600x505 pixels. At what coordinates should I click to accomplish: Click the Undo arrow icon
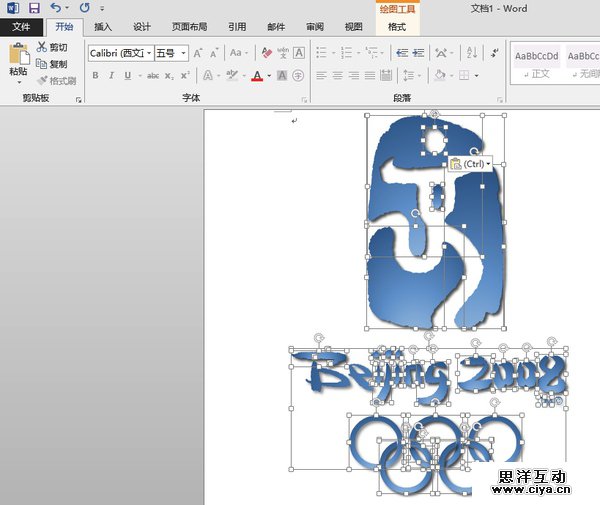point(54,8)
